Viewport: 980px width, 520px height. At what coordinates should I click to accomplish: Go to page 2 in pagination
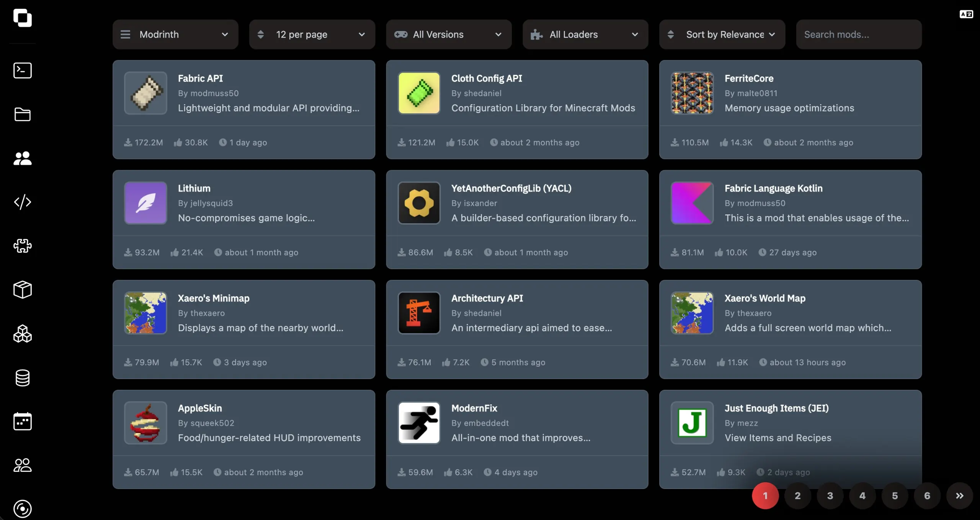(798, 495)
